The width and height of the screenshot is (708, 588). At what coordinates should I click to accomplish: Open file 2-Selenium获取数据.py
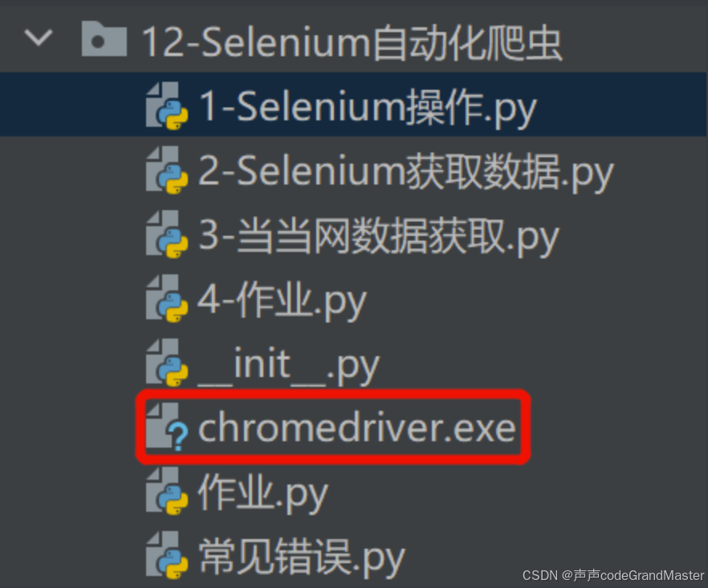pos(406,172)
